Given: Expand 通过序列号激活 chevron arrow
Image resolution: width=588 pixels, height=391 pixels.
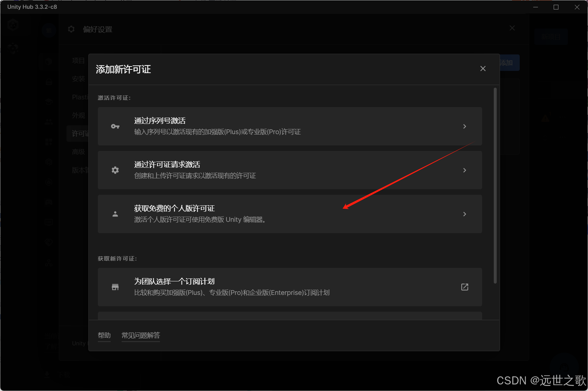Looking at the screenshot, I should click(x=465, y=126).
